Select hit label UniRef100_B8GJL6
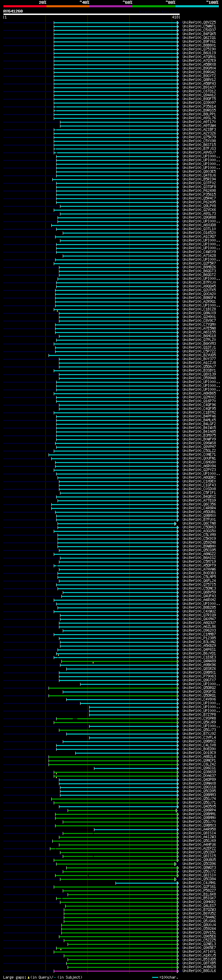The image size is (222, 980). (x=199, y=971)
